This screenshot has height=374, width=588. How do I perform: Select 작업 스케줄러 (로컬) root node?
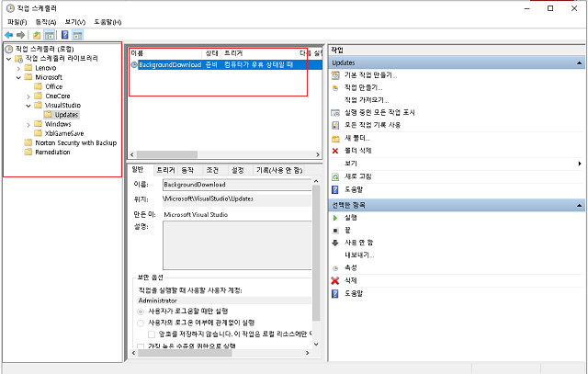pyautogui.click(x=45, y=49)
